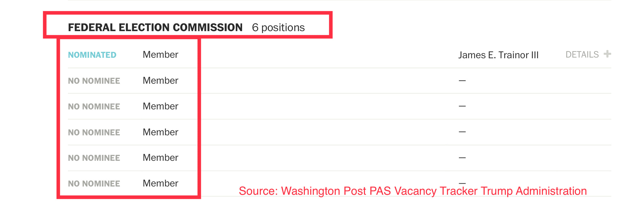
Task: Select the FEDERAL ELECTION COMMISSION heading
Action: click(155, 28)
